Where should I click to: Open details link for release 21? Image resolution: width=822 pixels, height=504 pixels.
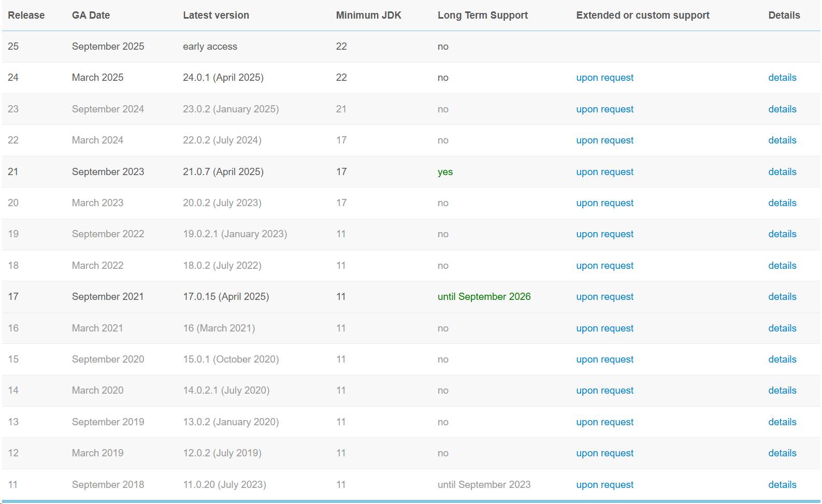pos(782,172)
